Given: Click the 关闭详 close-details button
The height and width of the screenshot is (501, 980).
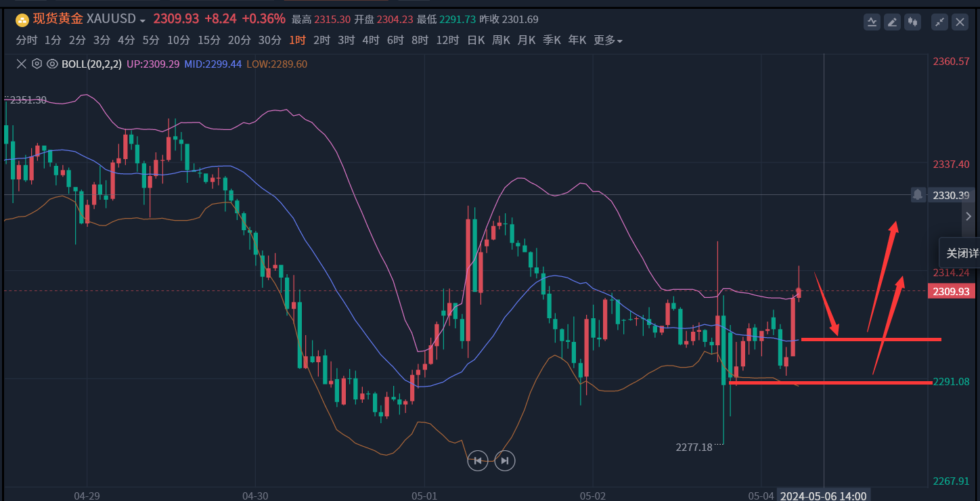Looking at the screenshot, I should [x=960, y=253].
